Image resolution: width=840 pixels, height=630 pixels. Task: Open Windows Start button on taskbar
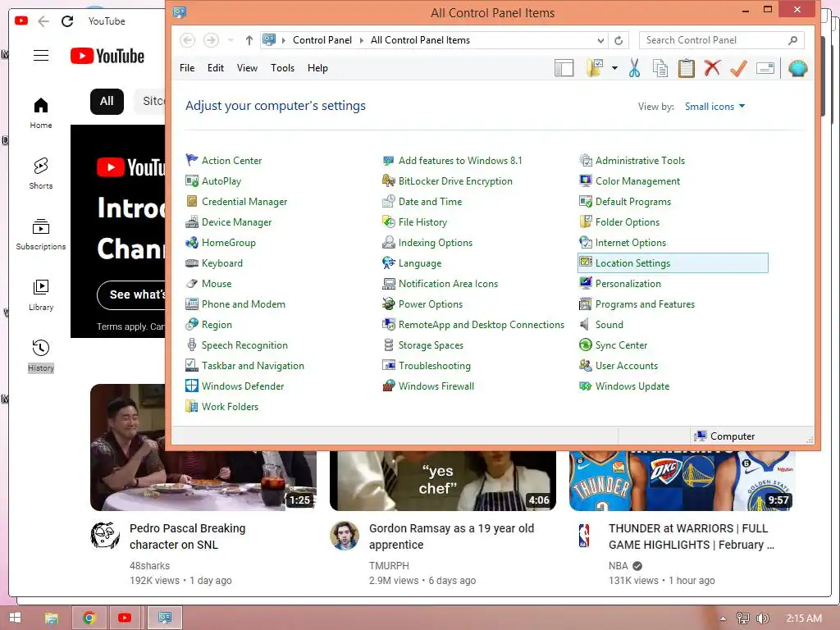[15, 618]
